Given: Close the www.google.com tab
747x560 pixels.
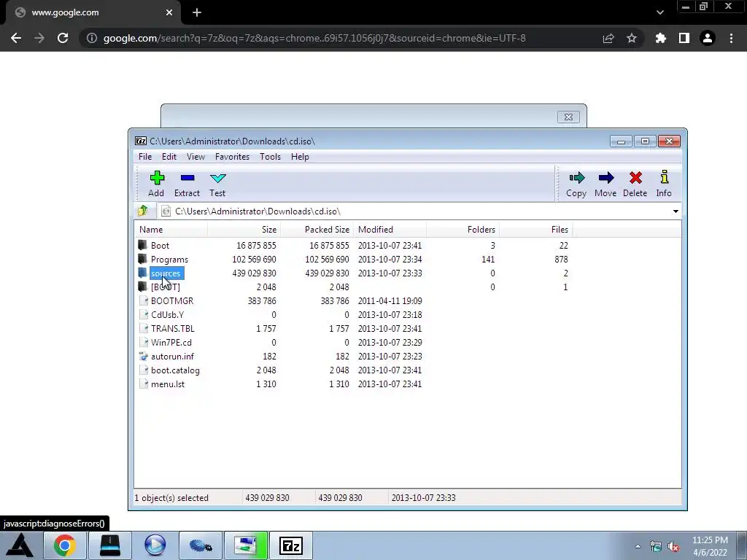Looking at the screenshot, I should 169,13.
